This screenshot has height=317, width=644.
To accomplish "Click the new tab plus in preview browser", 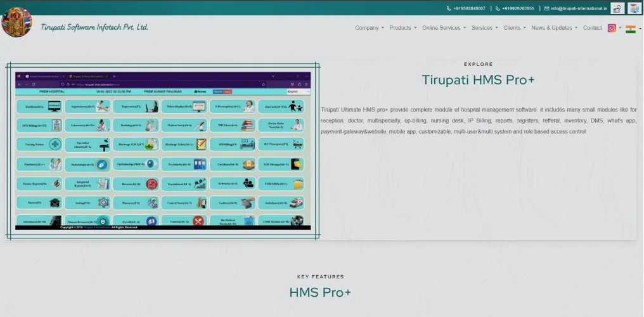I will coord(114,76).
